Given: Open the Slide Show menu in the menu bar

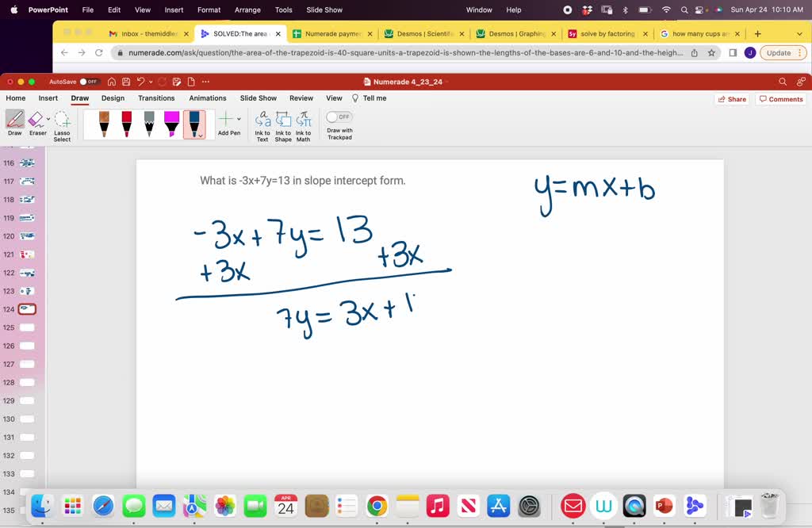Looking at the screenshot, I should (x=325, y=10).
